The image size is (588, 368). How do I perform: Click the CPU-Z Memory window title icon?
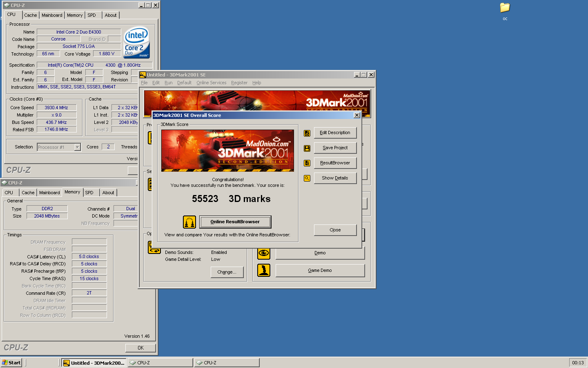tap(4, 183)
